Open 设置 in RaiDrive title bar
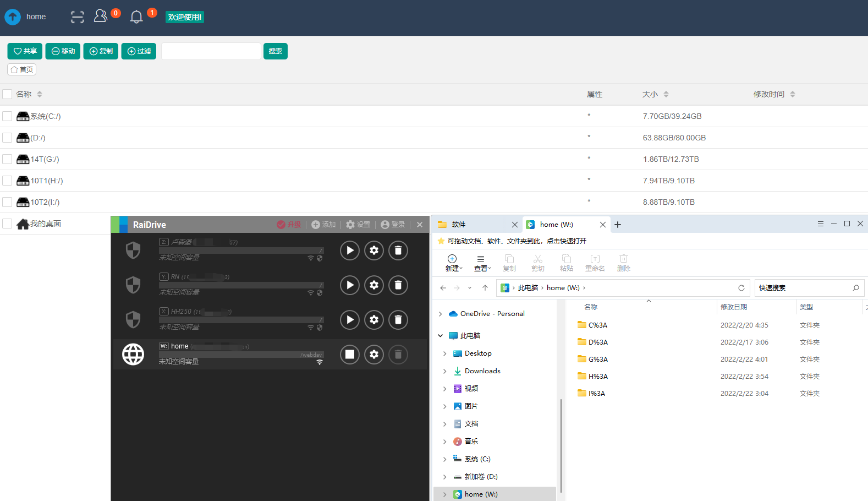 point(358,225)
